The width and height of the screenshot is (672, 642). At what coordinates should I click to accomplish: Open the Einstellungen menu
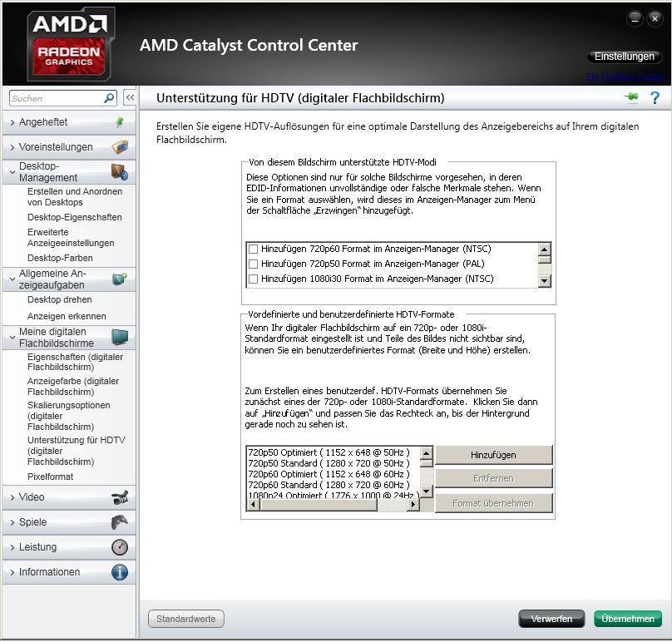pos(624,57)
